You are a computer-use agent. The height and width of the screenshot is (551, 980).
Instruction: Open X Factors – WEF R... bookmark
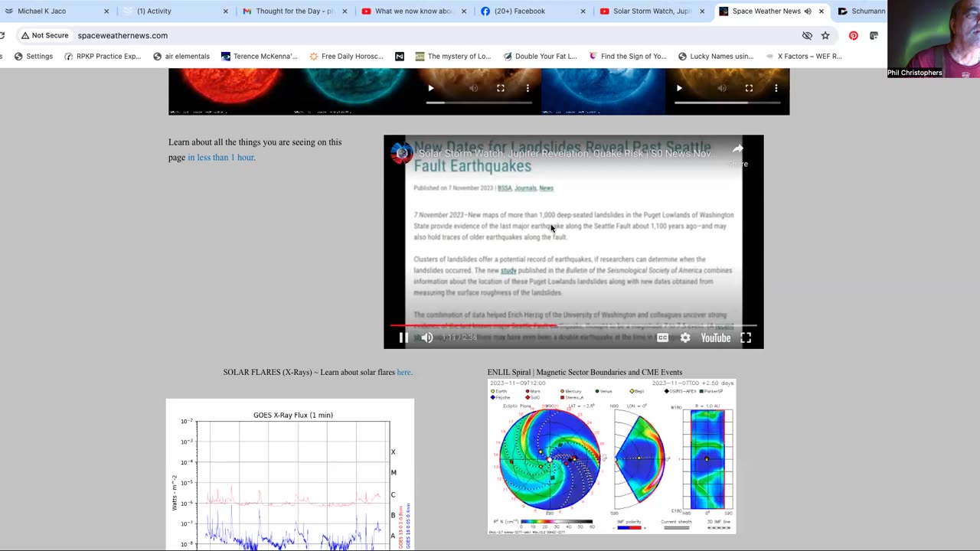[804, 56]
